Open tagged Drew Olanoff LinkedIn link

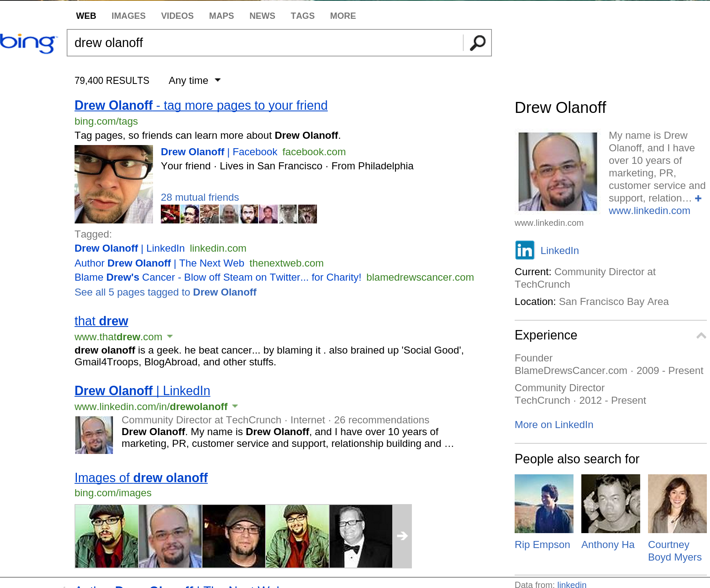129,248
